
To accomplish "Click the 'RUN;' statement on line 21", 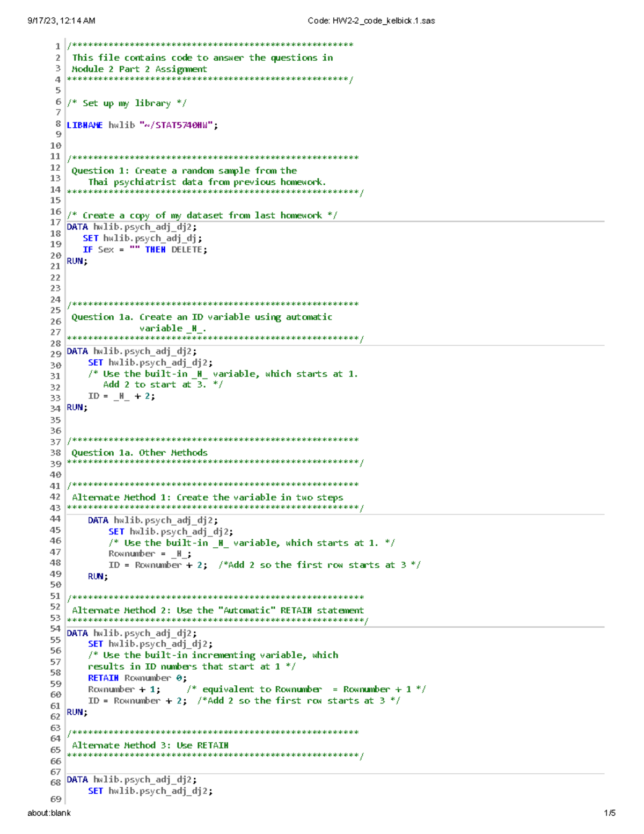I will [77, 261].
